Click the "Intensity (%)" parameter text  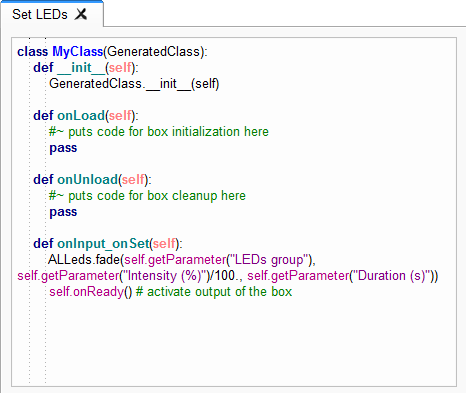(164, 276)
